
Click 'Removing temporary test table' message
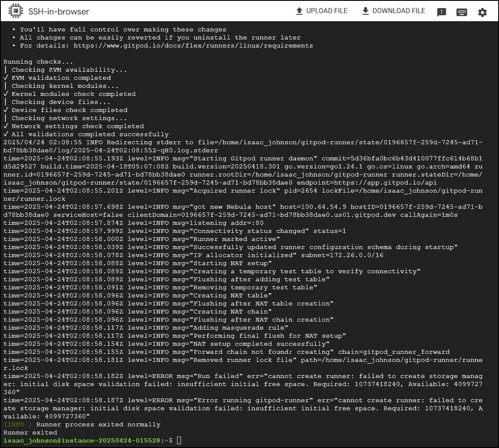tap(253, 288)
